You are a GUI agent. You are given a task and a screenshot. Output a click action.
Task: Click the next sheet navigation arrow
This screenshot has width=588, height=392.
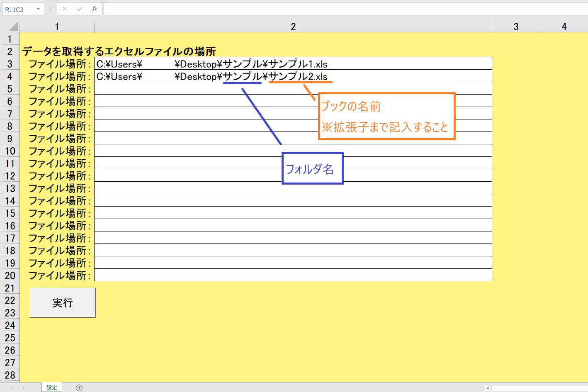[x=24, y=387]
